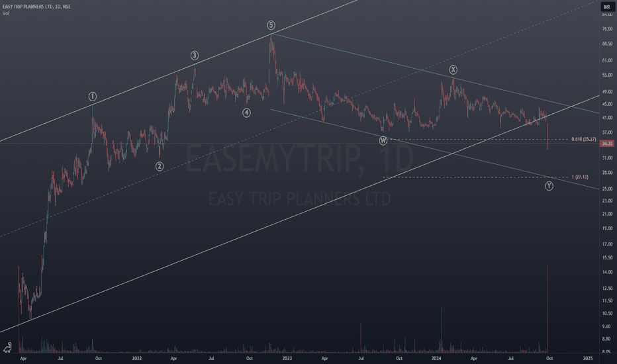
Task: Click the 55.00 price axis label
Action: (607, 75)
